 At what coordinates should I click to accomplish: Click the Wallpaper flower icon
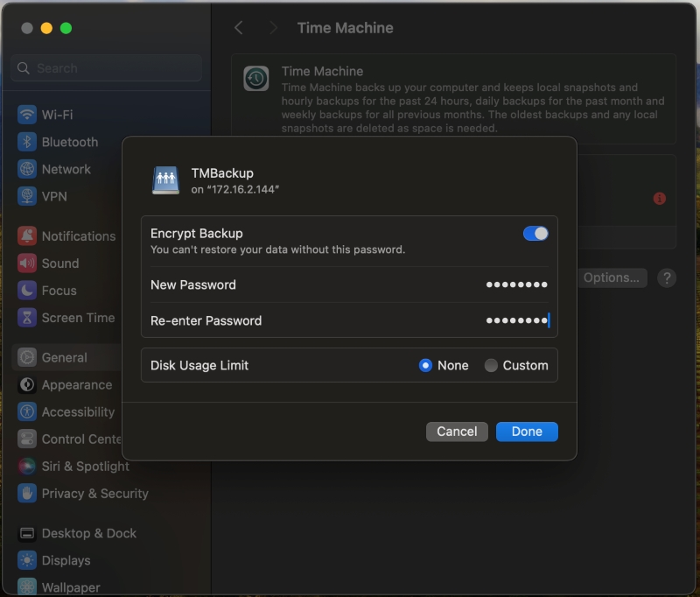pyautogui.click(x=27, y=587)
